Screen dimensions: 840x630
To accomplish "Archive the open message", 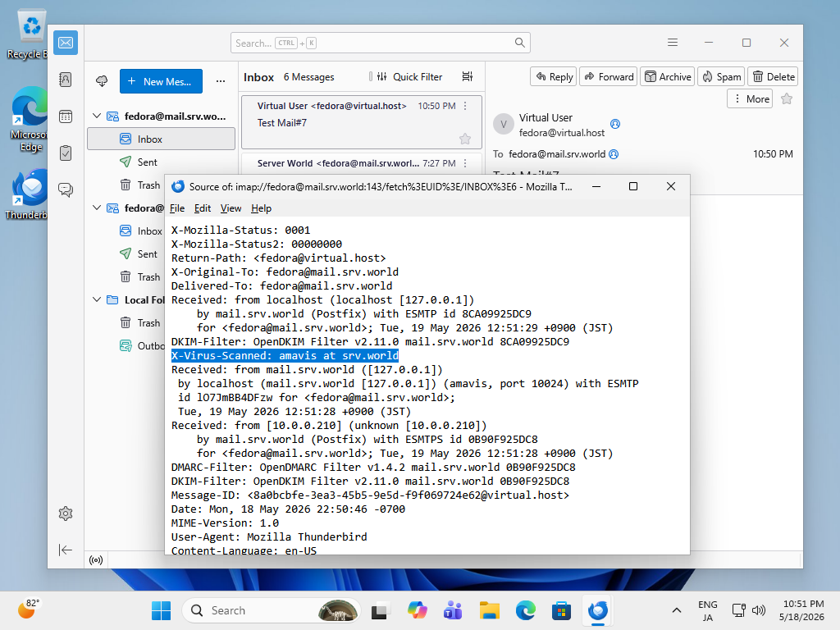I will (668, 76).
